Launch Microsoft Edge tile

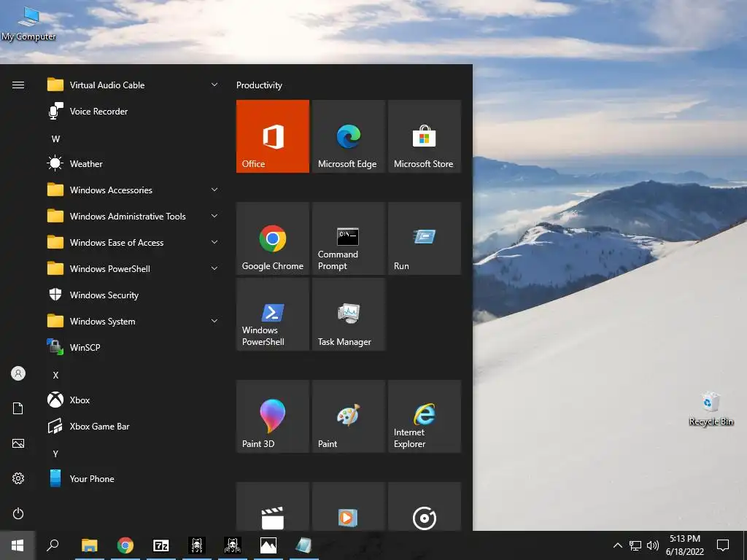click(348, 136)
